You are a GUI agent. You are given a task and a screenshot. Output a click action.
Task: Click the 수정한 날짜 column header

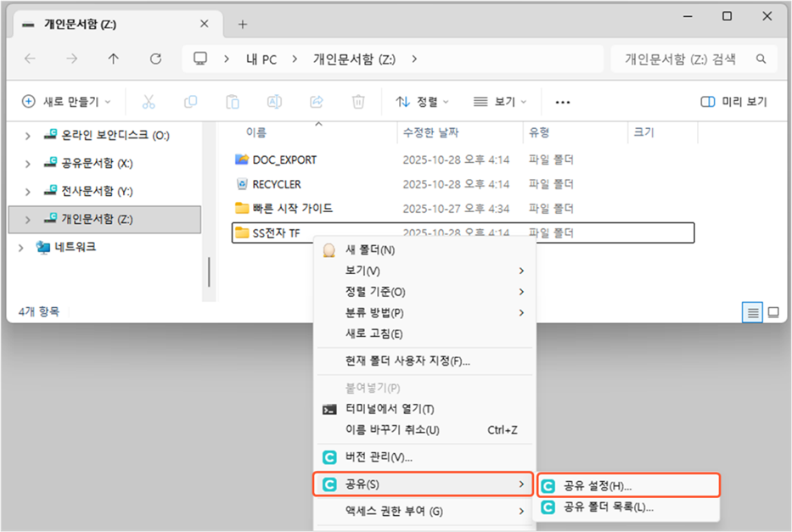430,132
